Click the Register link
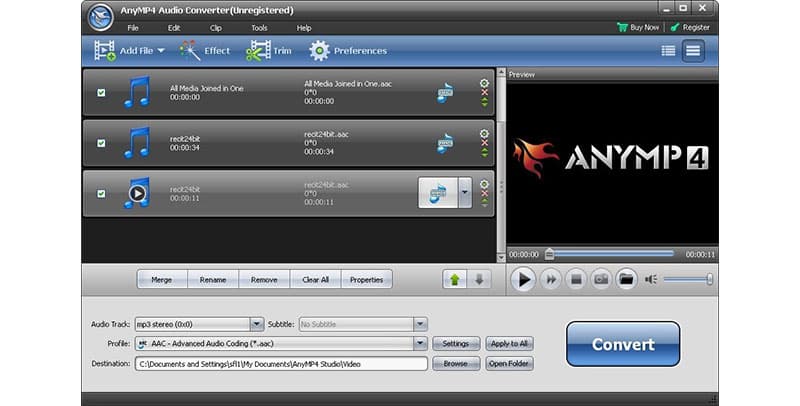This screenshot has width=800, height=406. tap(690, 28)
